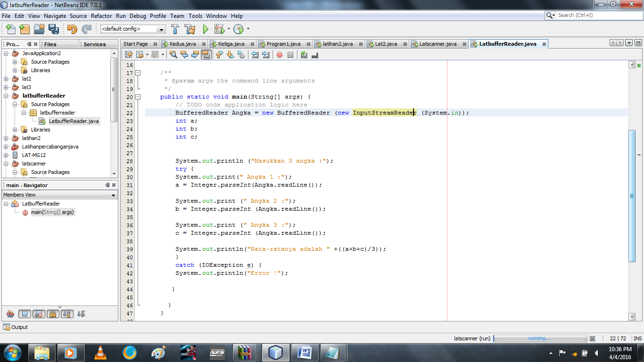Run the project with the green Run icon
This screenshot has height=362, width=644.
tap(205, 28)
